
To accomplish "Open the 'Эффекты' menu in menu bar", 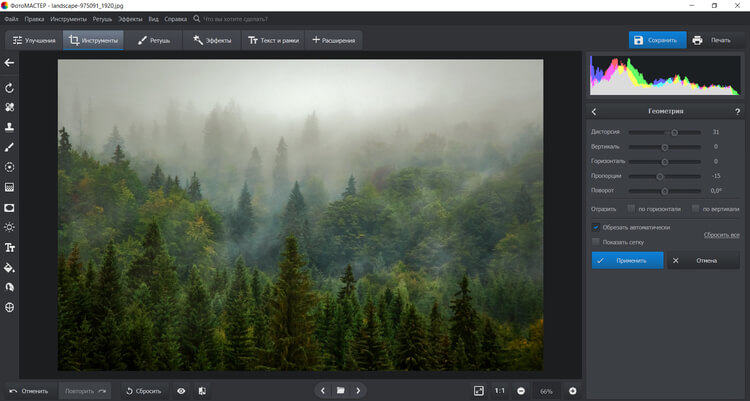I will [130, 18].
